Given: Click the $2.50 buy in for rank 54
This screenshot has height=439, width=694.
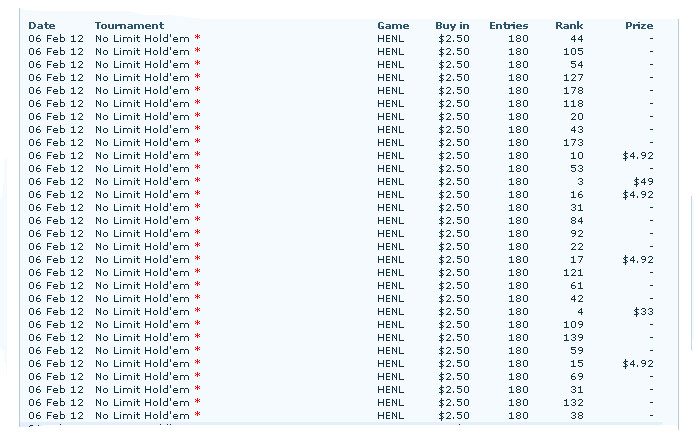Looking at the screenshot, I should [x=454, y=65].
